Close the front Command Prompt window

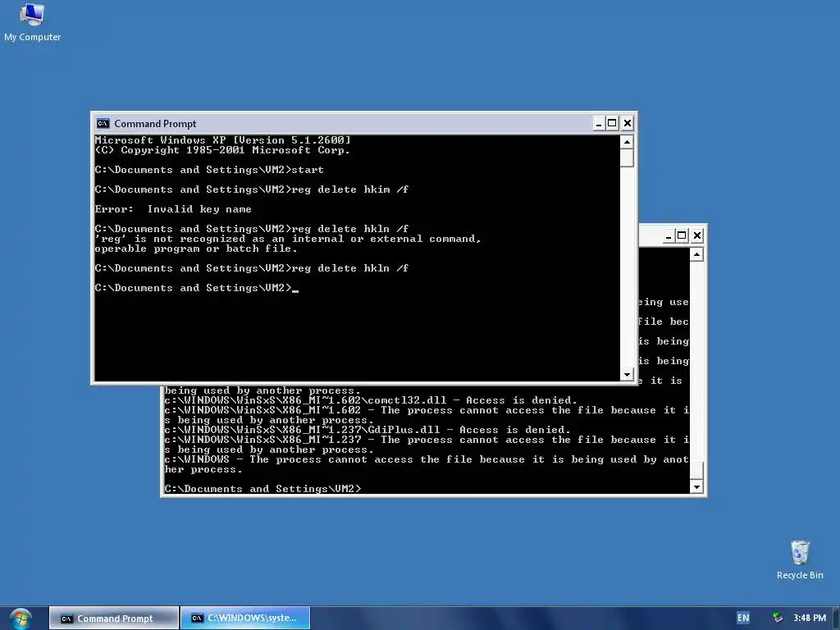(628, 124)
